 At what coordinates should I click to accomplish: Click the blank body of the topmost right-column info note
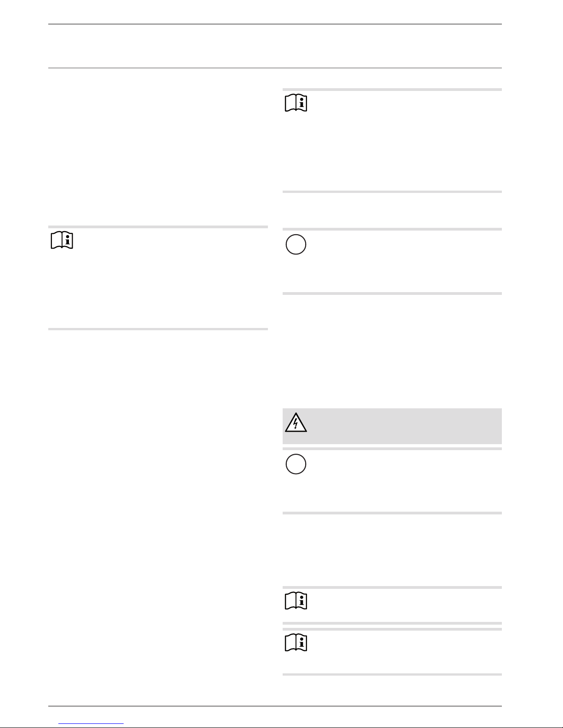(x=404, y=141)
